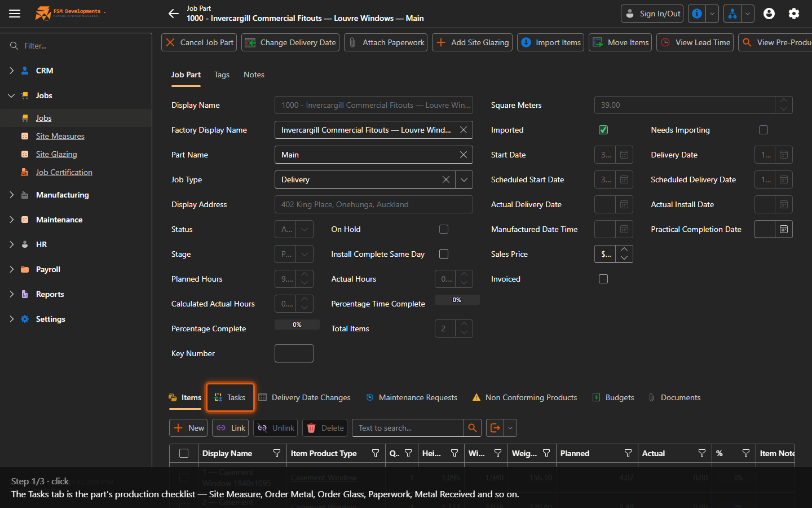
Task: Click Add Site Glazing button
Action: (472, 42)
